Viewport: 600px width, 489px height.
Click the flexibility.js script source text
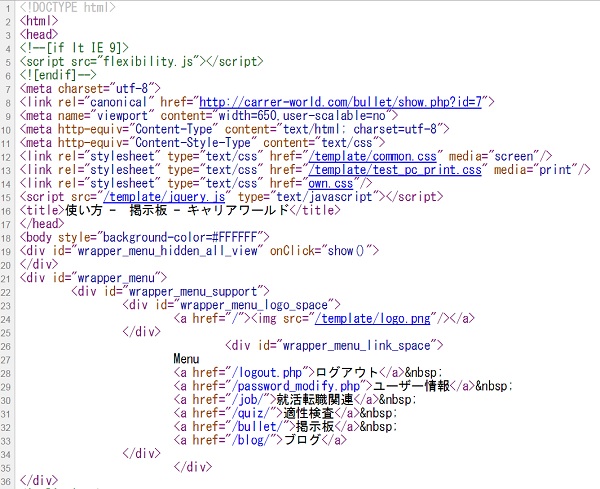click(x=148, y=62)
